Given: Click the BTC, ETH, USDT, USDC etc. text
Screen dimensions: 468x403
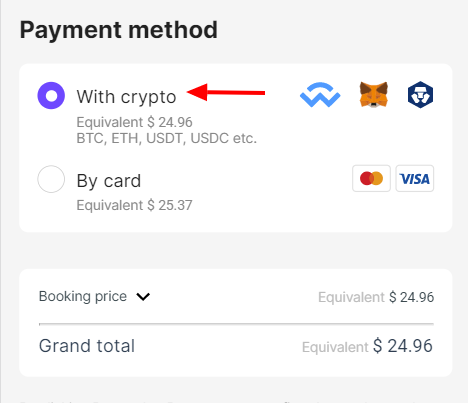Looking at the screenshot, I should click(x=167, y=138).
